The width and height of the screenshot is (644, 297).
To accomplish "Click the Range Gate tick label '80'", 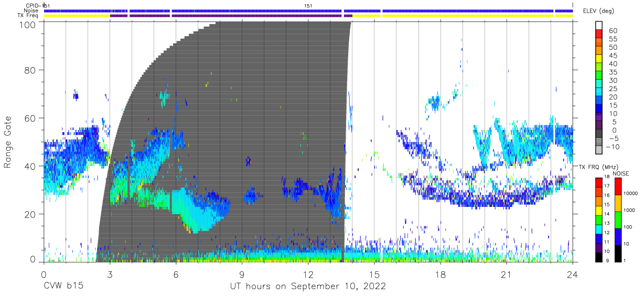I will tap(30, 70).
